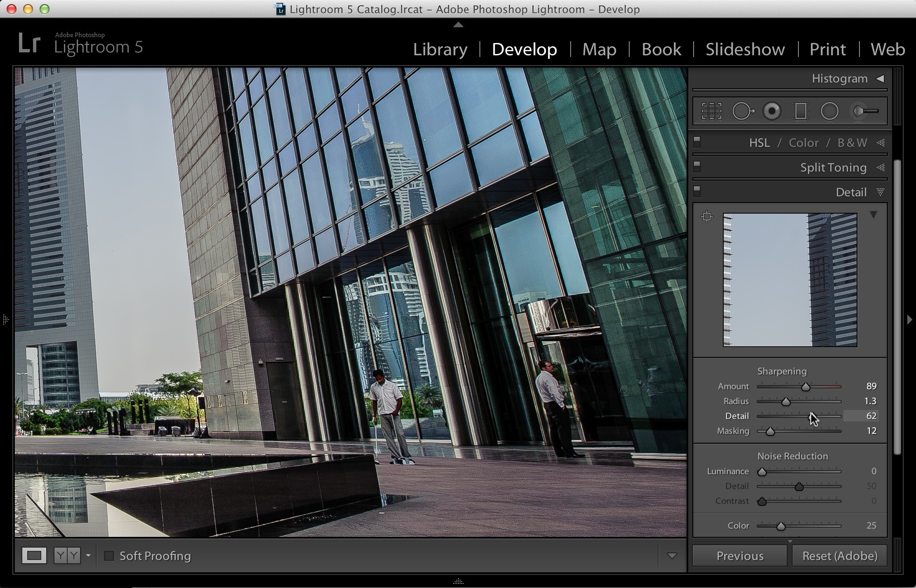This screenshot has height=588, width=916.
Task: Click the Noise Reduction Color slider handle
Action: [x=781, y=526]
